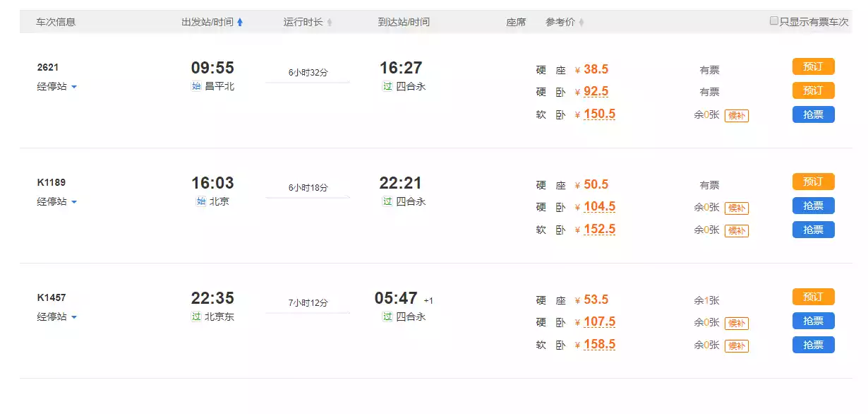Click origin station icon beside 昌平北
The width and height of the screenshot is (868, 414).
pyautogui.click(x=196, y=87)
